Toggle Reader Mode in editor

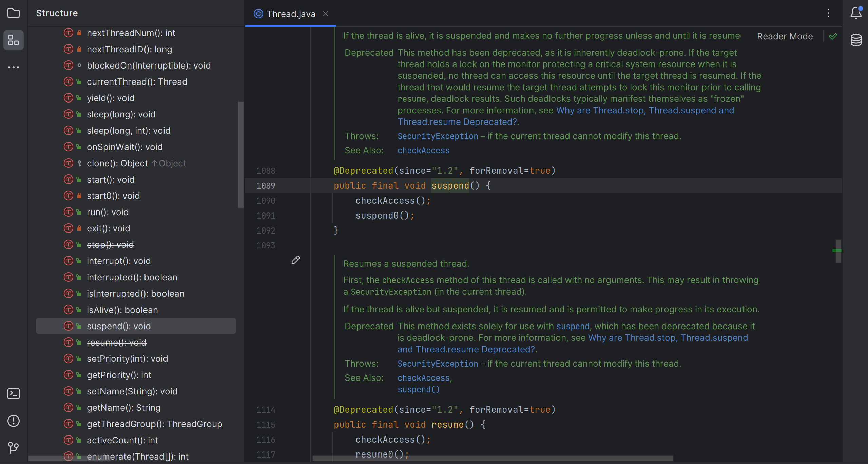pos(785,36)
